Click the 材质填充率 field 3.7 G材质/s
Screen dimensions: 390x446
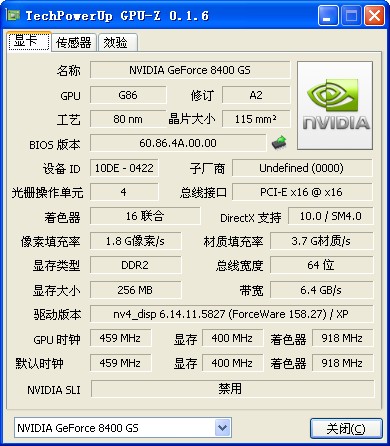pyautogui.click(x=322, y=241)
